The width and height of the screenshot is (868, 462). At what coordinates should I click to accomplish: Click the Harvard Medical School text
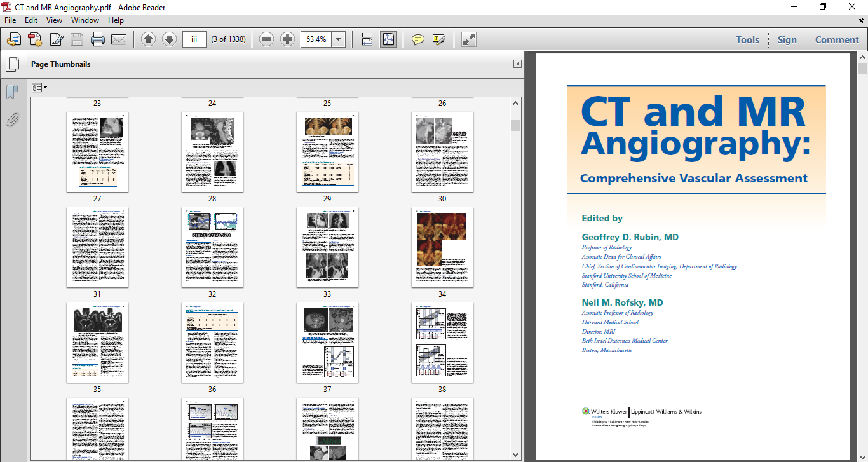click(x=610, y=322)
